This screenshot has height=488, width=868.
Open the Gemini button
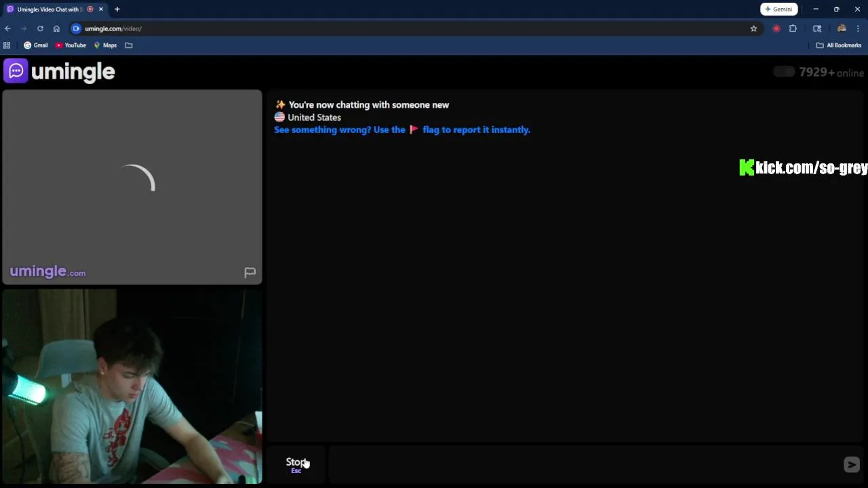pyautogui.click(x=778, y=9)
